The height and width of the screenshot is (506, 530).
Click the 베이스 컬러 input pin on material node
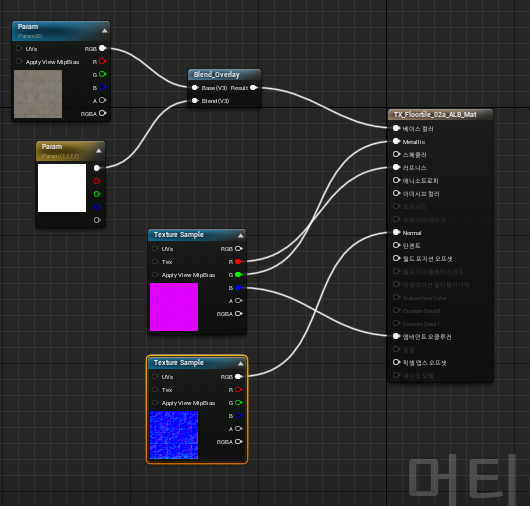396,128
